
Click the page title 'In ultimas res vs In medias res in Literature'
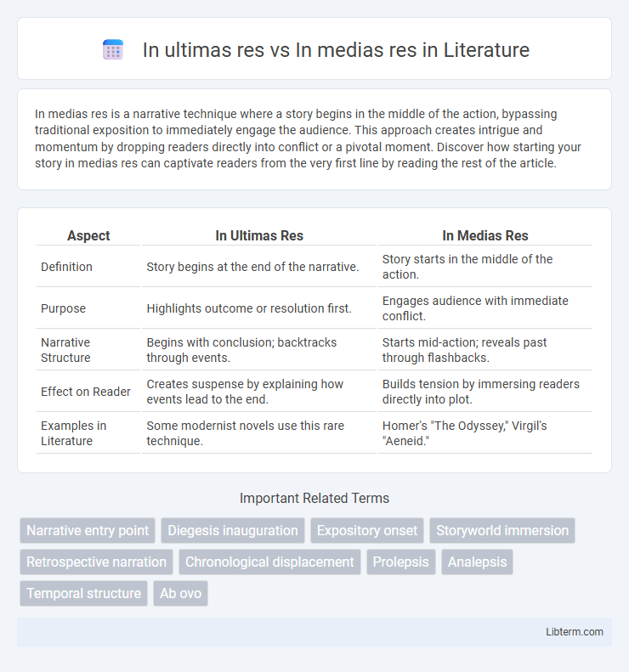(336, 50)
